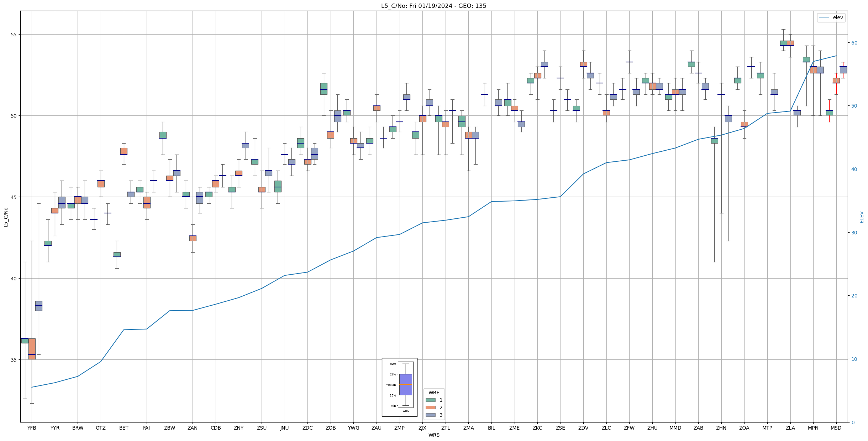Click the ZLA station tick label
The height and width of the screenshot is (441, 868).
(790, 428)
